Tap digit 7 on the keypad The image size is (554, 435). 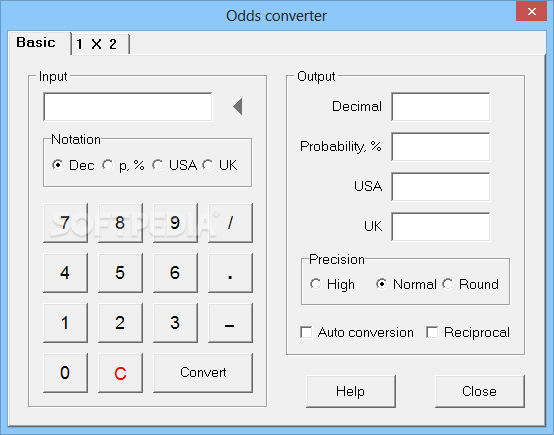65,223
